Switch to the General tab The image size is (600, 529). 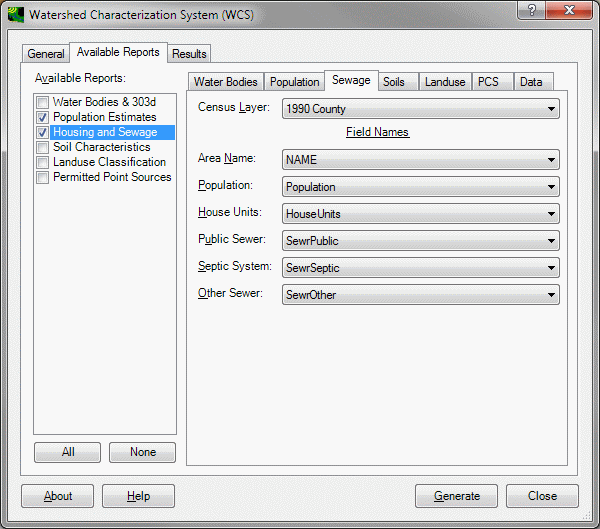46,54
